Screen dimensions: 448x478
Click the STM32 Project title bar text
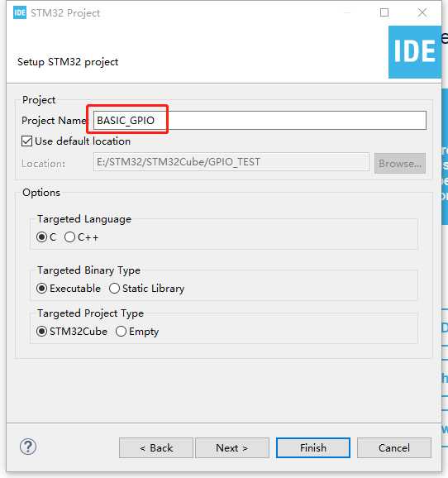(65, 13)
